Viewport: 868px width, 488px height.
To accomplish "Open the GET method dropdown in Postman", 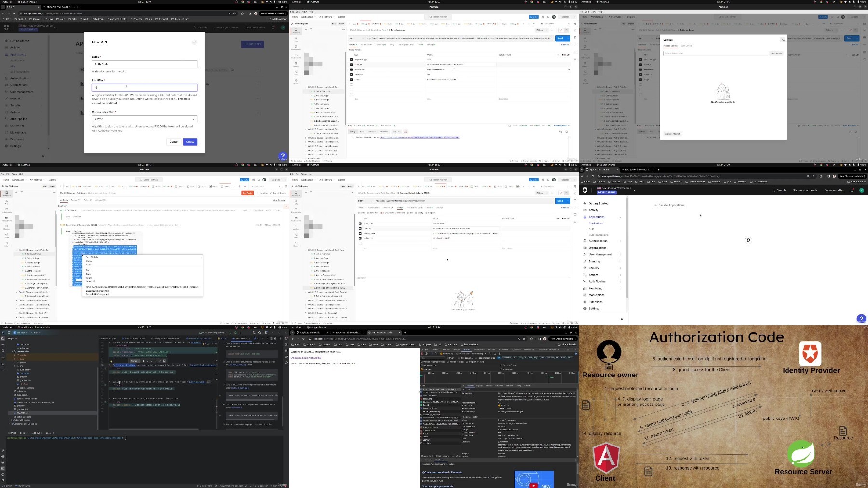I will pyautogui.click(x=356, y=38).
